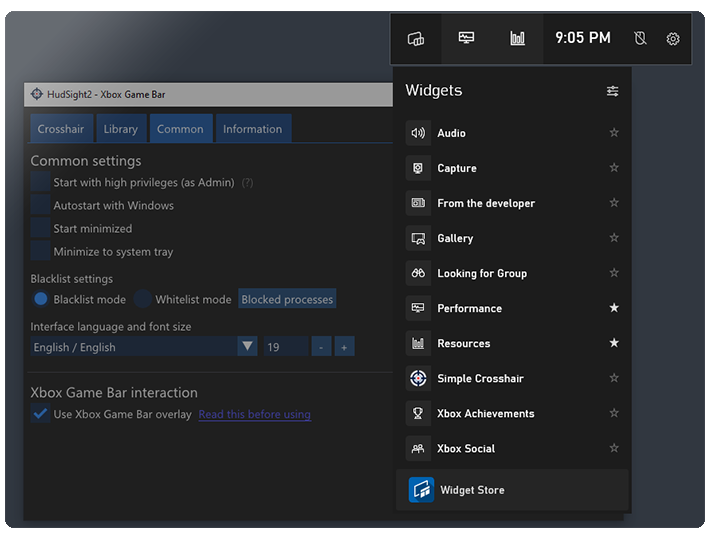
Task: Open the language dropdown arrow
Action: coord(247,346)
